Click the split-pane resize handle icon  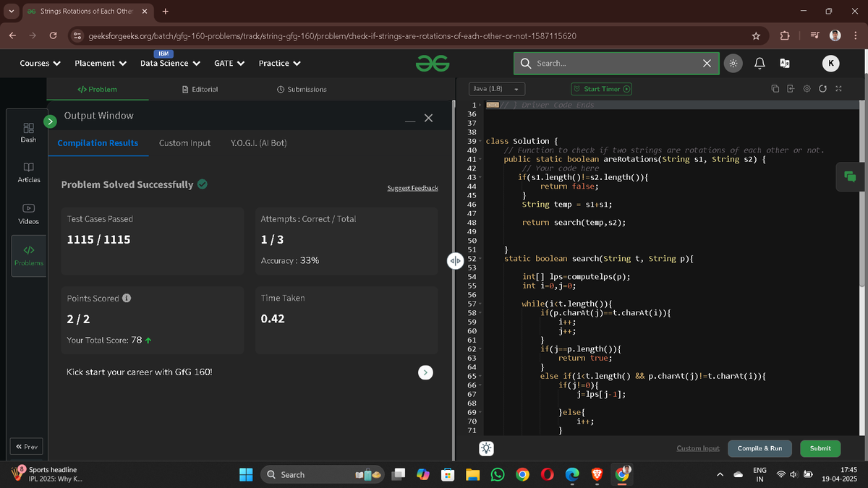pyautogui.click(x=454, y=260)
